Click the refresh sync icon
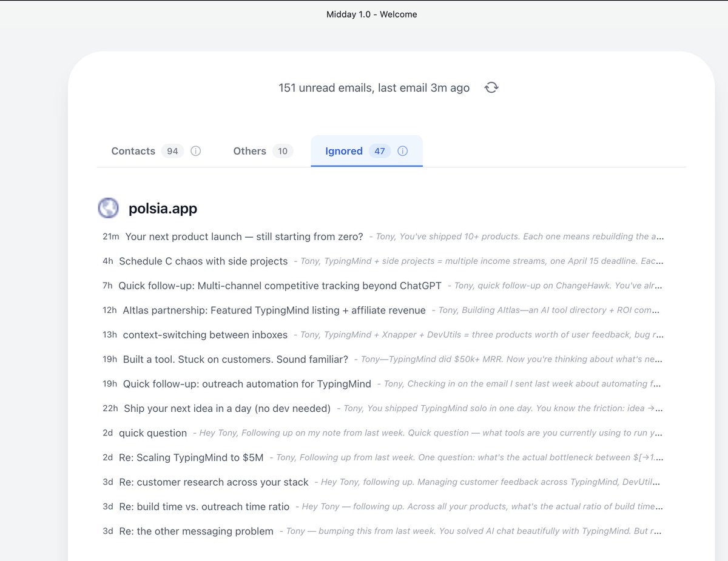This screenshot has width=728, height=561. tap(491, 88)
